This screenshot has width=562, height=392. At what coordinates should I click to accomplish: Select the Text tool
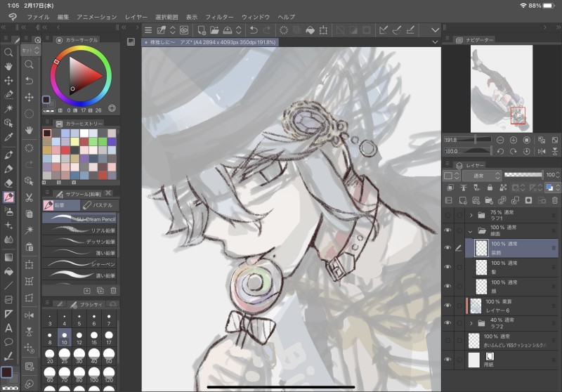tap(8, 328)
